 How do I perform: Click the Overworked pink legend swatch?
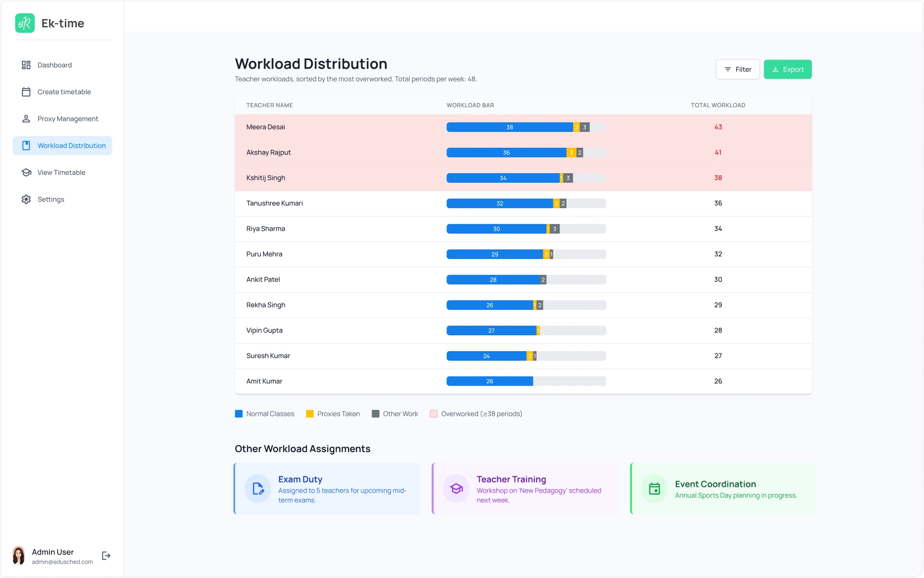(x=433, y=414)
